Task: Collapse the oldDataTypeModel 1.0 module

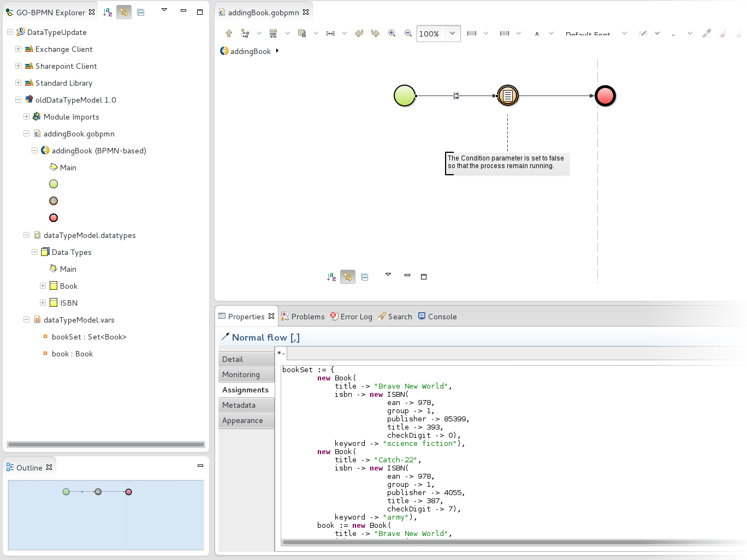Action: point(18,100)
